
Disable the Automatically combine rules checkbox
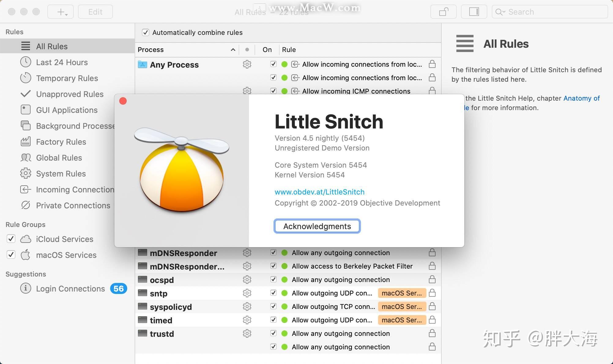tap(146, 32)
